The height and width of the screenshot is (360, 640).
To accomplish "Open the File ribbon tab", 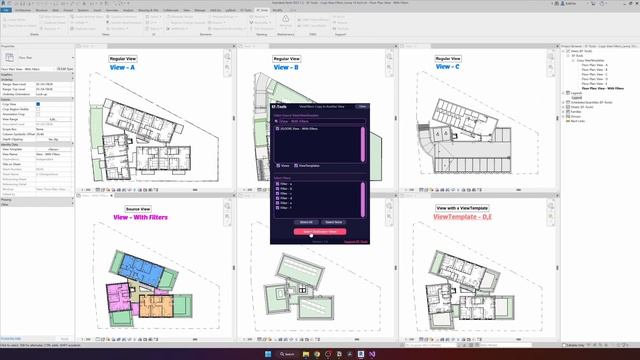I will click(x=6, y=10).
